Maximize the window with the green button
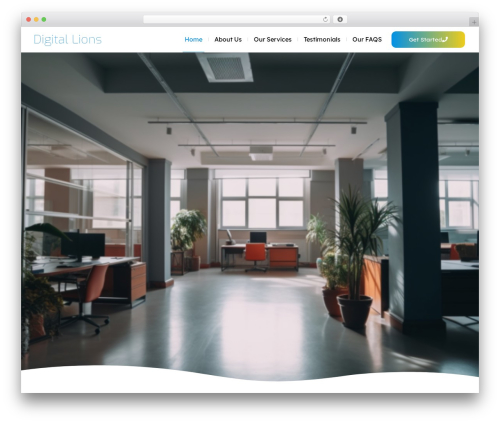 pyautogui.click(x=44, y=19)
